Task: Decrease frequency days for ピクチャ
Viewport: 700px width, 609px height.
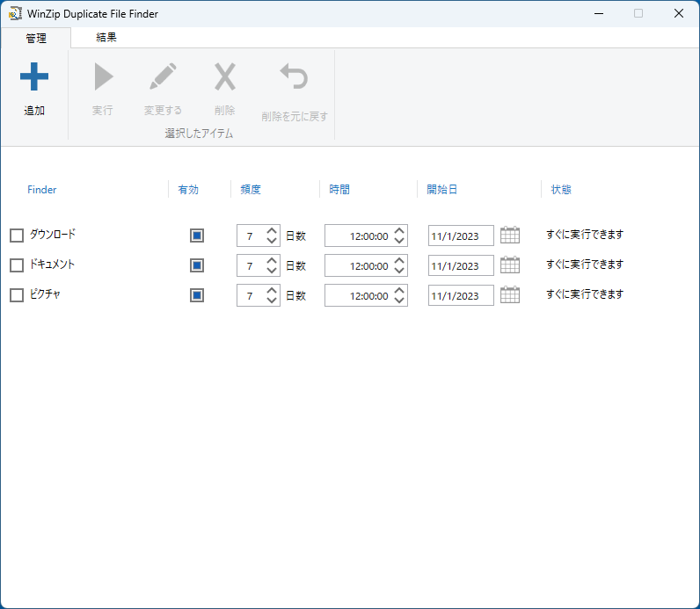Action: coord(272,301)
